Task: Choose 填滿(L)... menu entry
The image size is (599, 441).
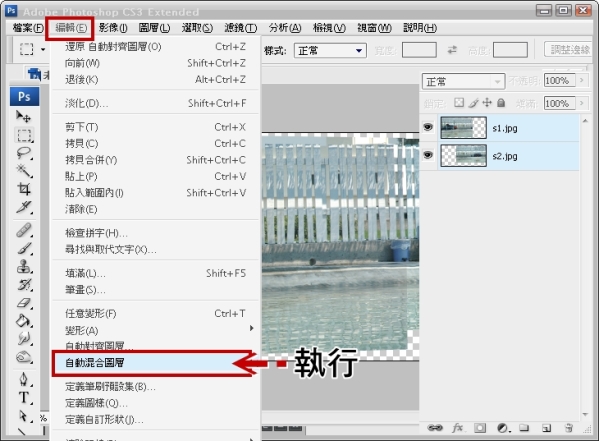Action: pos(155,273)
